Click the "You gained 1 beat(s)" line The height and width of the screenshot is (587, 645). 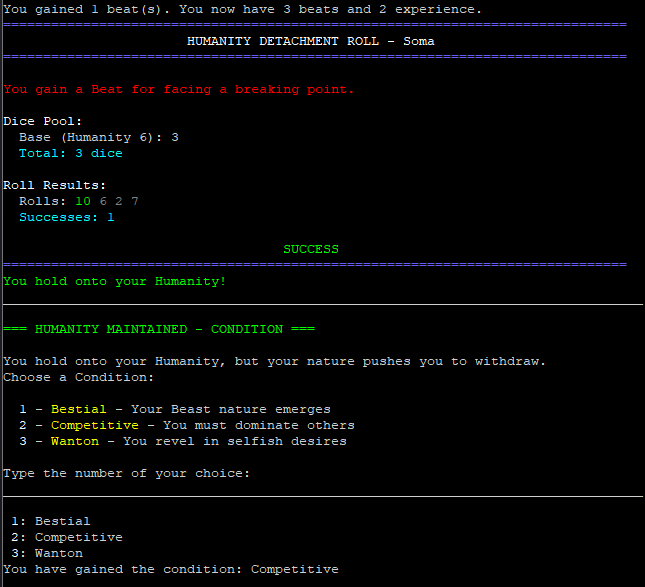(243, 9)
